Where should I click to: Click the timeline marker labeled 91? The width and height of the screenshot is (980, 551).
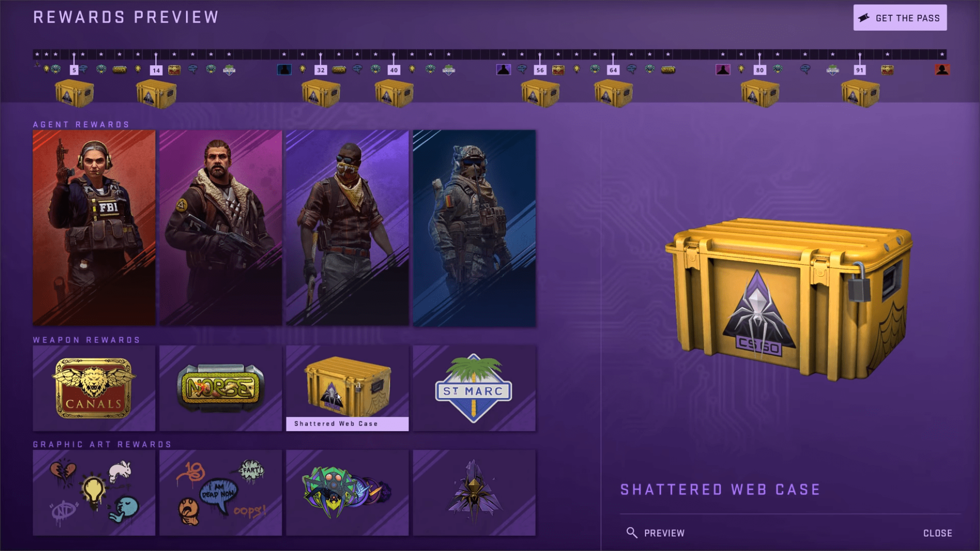[859, 70]
